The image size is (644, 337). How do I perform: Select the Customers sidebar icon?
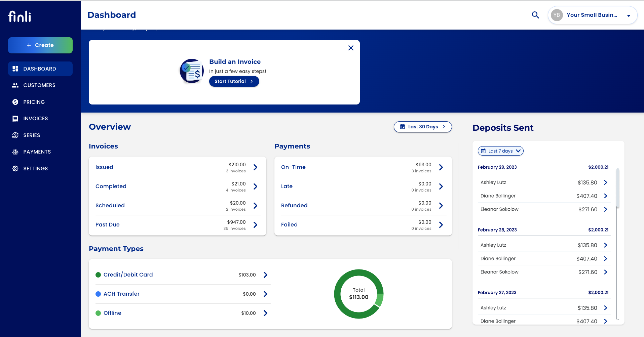coord(15,85)
